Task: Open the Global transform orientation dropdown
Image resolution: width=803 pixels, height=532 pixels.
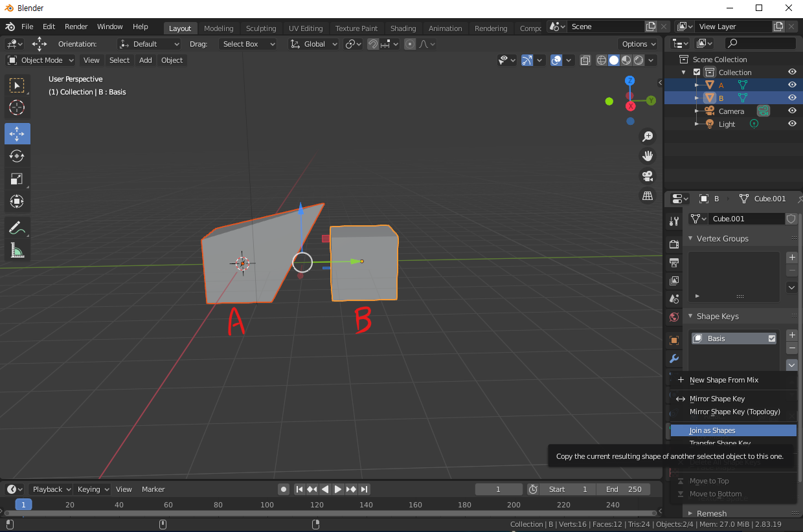Action: pyautogui.click(x=313, y=44)
